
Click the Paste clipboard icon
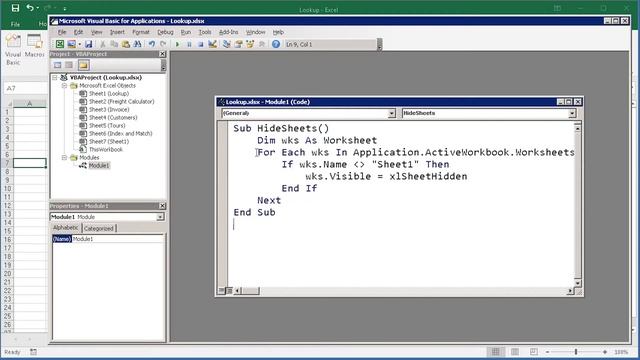(125, 44)
